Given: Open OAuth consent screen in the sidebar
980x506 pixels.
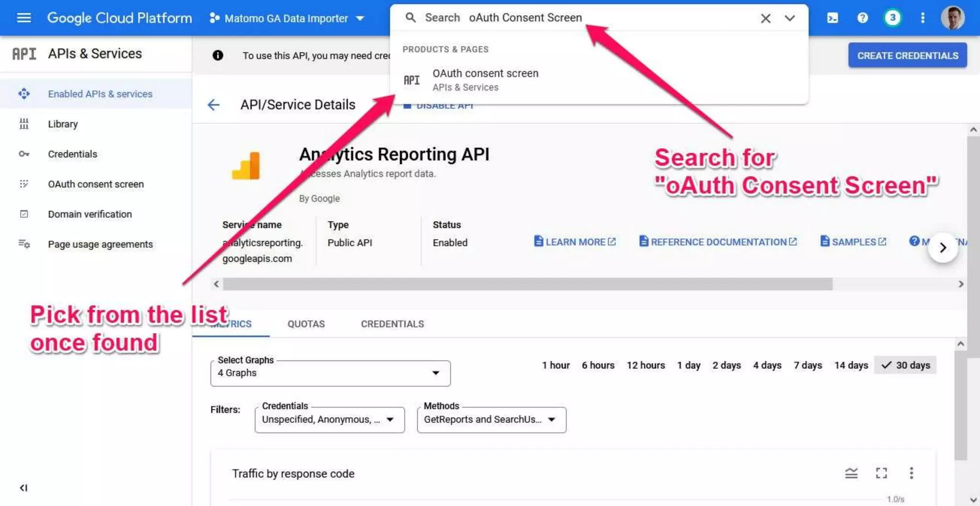Looking at the screenshot, I should [x=96, y=184].
